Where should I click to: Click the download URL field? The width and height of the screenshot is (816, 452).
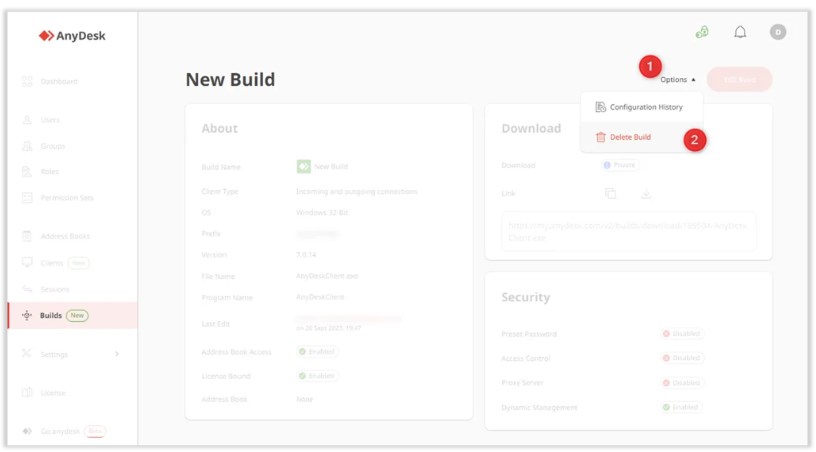click(x=629, y=231)
